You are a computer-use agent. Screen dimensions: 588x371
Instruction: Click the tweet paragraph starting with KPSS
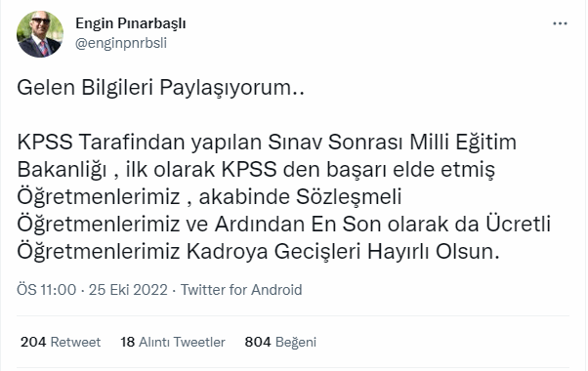pos(284,197)
